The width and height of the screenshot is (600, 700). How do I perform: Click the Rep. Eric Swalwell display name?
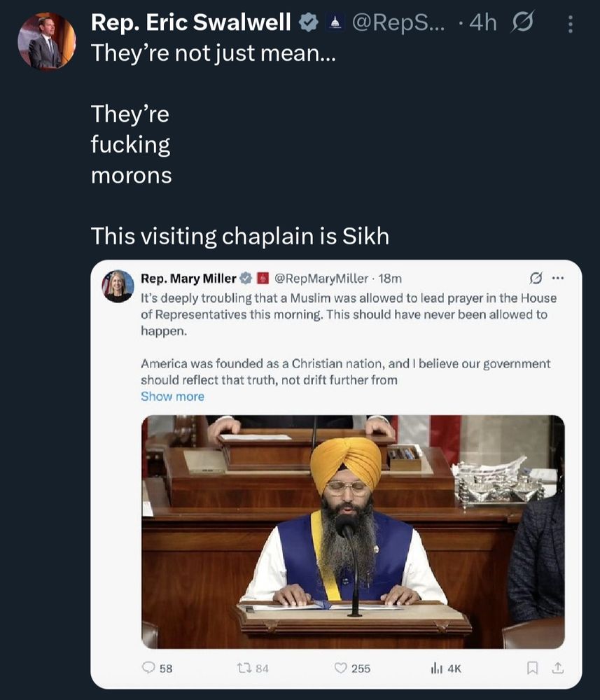(x=191, y=22)
